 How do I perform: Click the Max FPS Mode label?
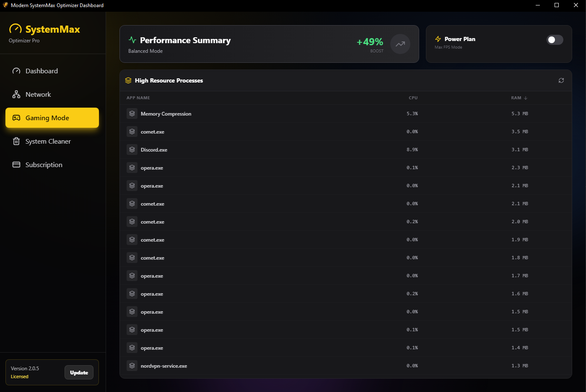(449, 47)
